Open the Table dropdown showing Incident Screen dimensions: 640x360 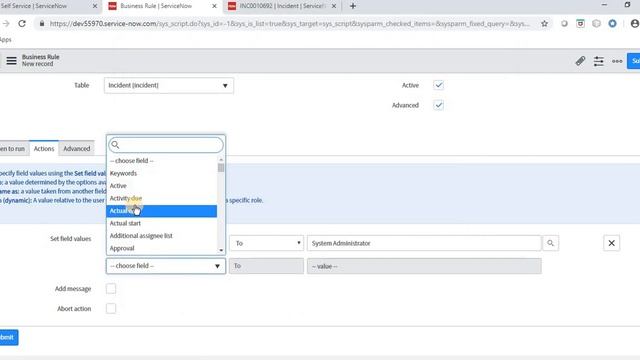[x=169, y=85]
